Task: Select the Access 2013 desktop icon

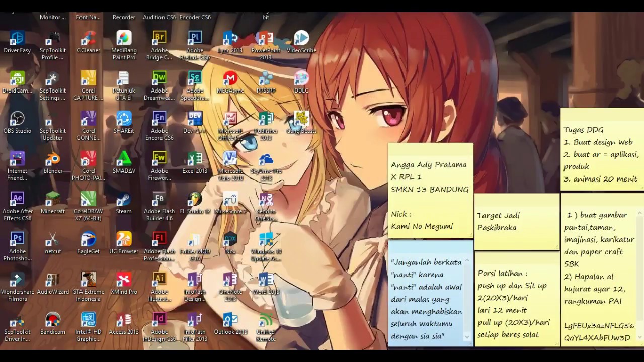Action: [124, 324]
